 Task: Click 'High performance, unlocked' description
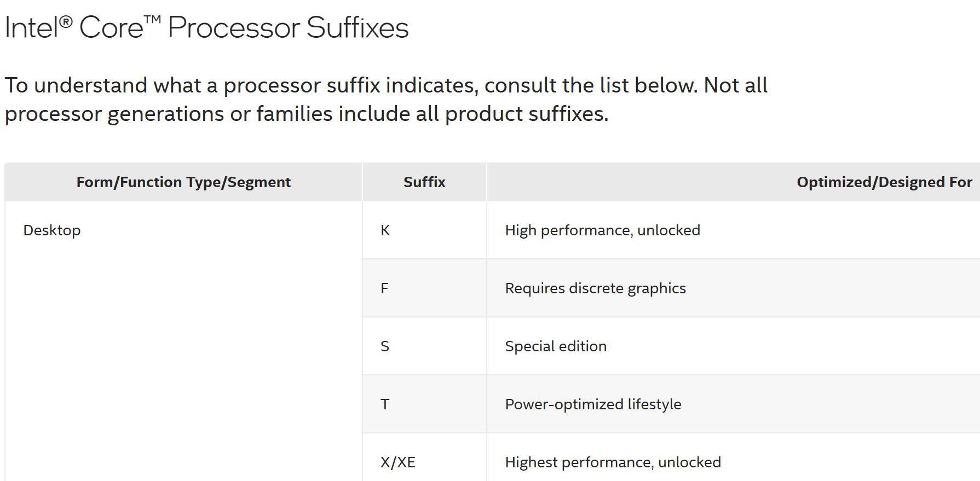(x=602, y=230)
